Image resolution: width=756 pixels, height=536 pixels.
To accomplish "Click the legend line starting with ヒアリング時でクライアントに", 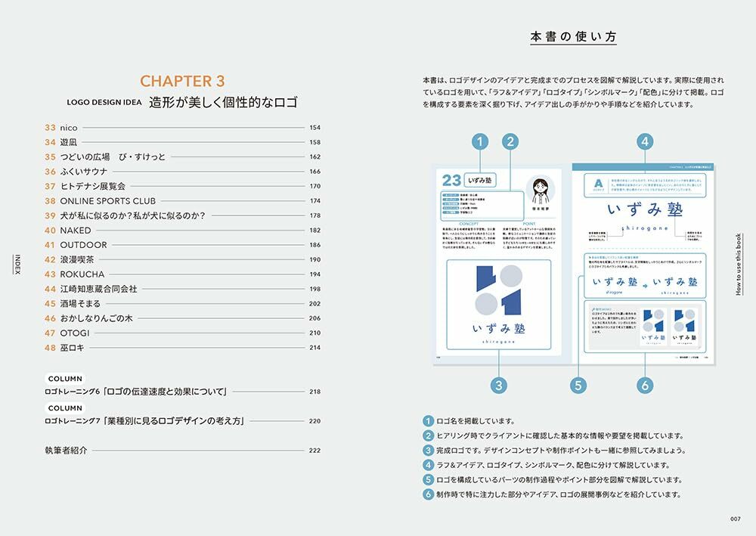I will pyautogui.click(x=553, y=435).
